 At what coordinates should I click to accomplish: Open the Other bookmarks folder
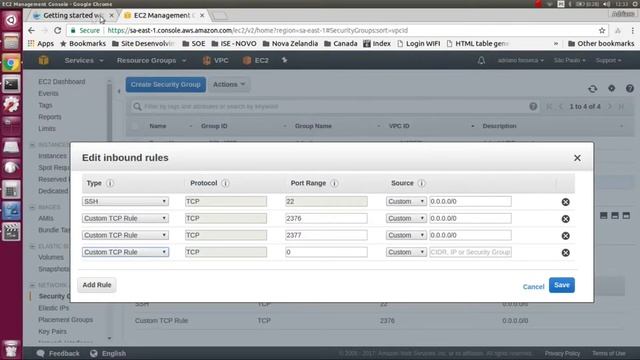tap(601, 44)
